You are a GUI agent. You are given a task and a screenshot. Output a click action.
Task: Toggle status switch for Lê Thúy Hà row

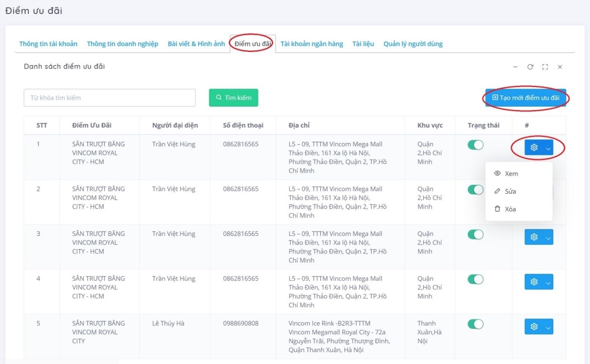[475, 324]
